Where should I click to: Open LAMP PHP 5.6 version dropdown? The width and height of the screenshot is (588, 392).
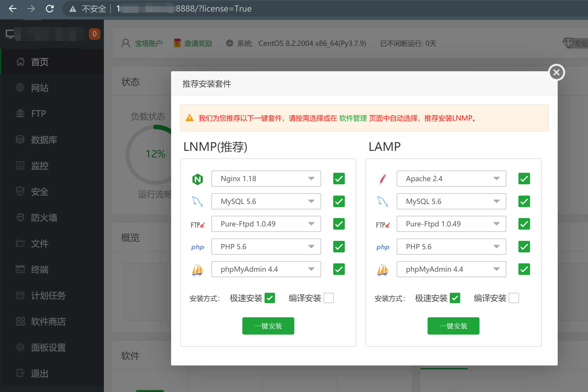pyautogui.click(x=452, y=247)
